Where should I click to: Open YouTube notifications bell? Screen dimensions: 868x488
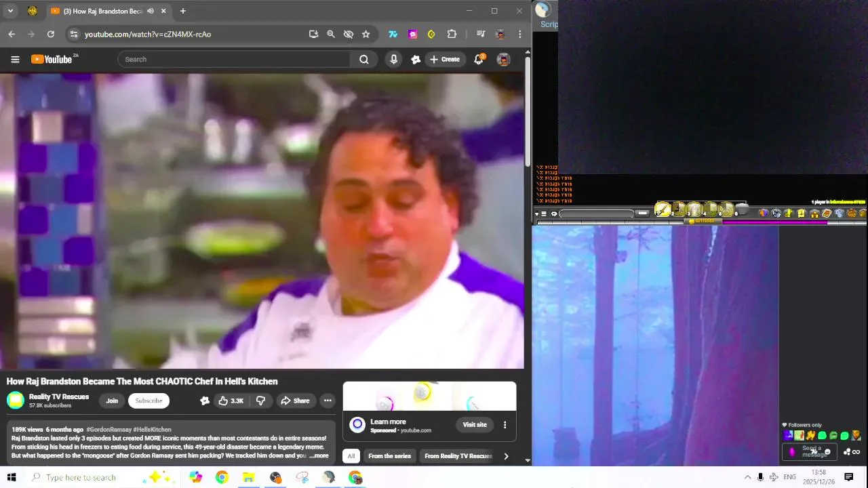[x=479, y=60]
